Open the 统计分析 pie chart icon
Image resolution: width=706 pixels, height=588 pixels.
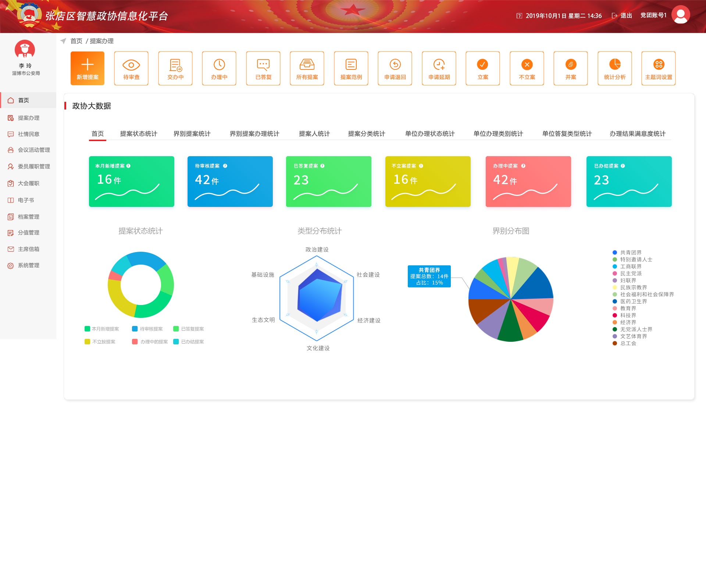[614, 65]
